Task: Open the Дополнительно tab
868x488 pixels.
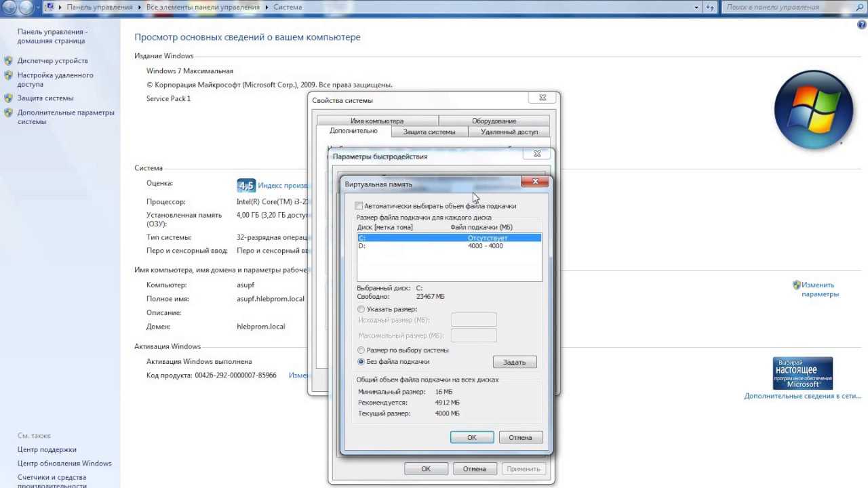Action: click(x=353, y=131)
